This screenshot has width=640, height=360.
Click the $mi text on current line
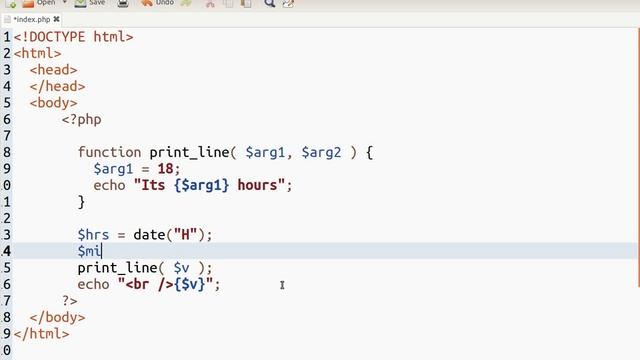pos(89,251)
